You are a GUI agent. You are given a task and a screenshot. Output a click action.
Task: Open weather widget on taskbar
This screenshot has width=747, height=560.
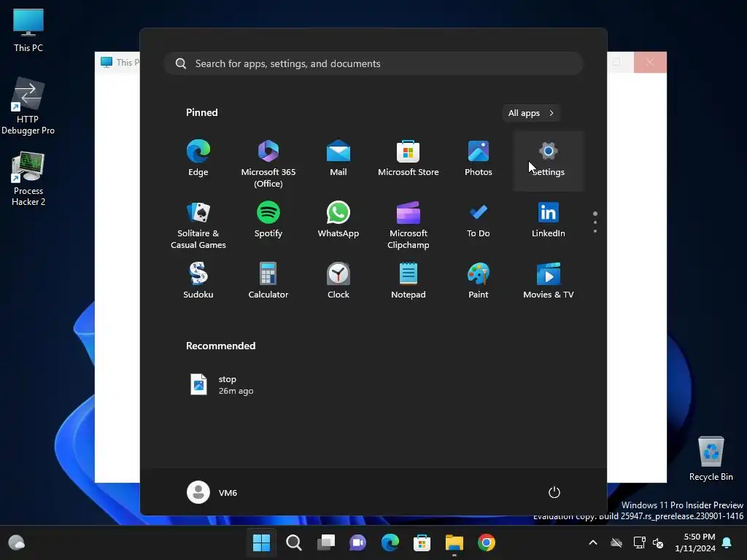click(17, 542)
